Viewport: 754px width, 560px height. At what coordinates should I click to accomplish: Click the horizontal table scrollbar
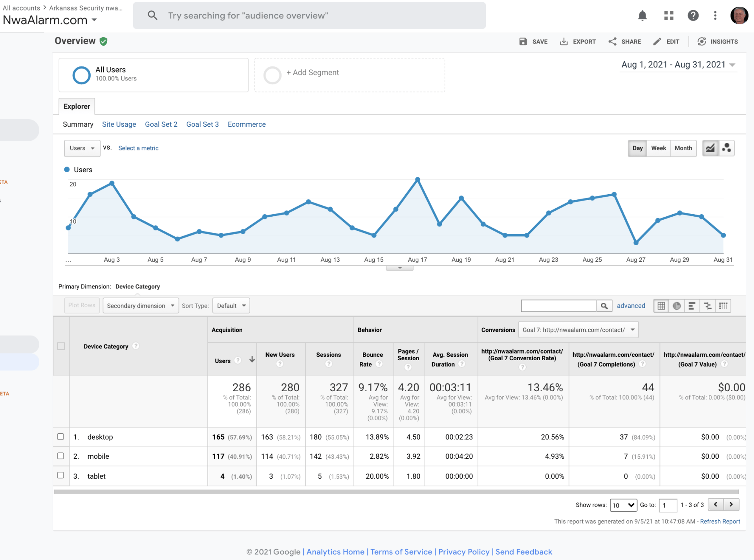click(396, 492)
